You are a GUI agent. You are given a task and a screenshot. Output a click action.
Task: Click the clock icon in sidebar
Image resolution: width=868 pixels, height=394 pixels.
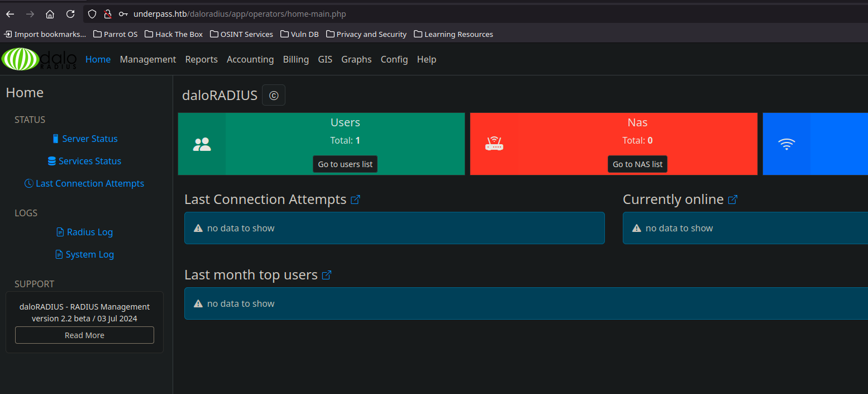(x=28, y=183)
